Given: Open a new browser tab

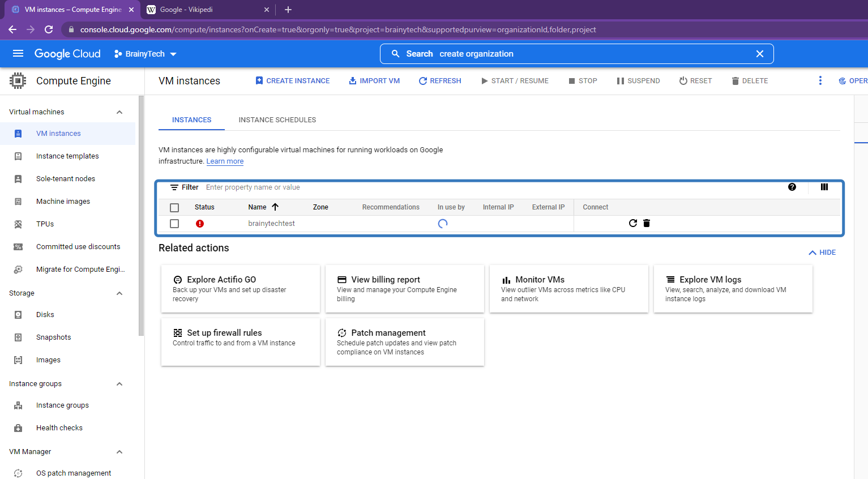Looking at the screenshot, I should click(288, 10).
